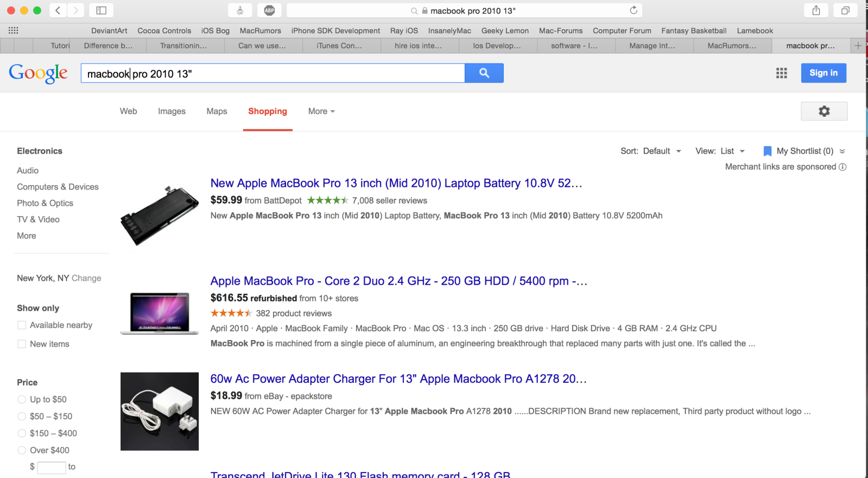Open Computers & Devices category

coord(58,187)
